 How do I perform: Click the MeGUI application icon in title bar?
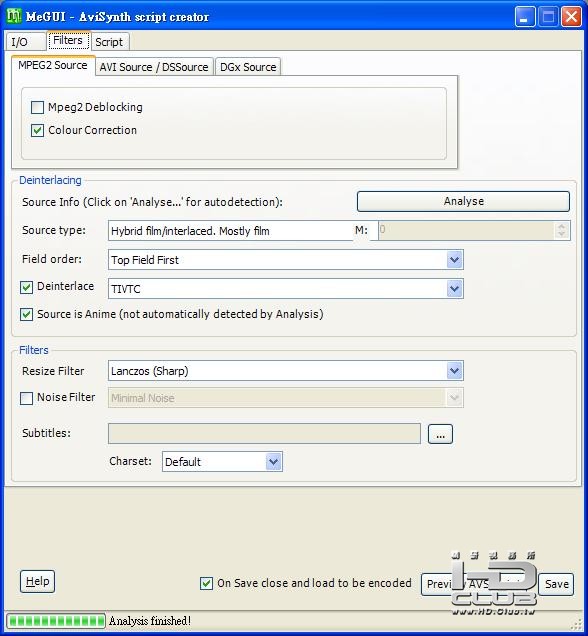click(14, 17)
